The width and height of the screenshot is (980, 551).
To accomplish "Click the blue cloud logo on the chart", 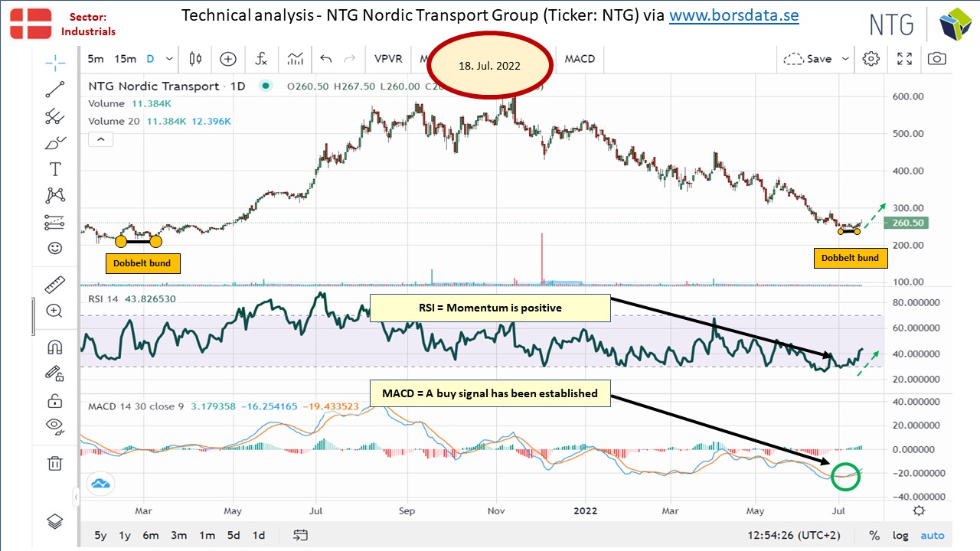I will pos(101,483).
